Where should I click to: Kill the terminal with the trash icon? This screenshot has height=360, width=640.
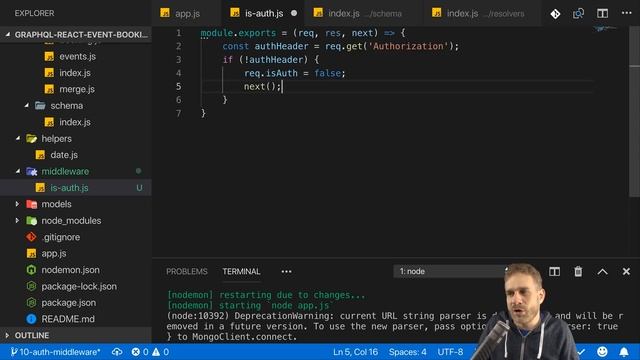pyautogui.click(x=578, y=271)
